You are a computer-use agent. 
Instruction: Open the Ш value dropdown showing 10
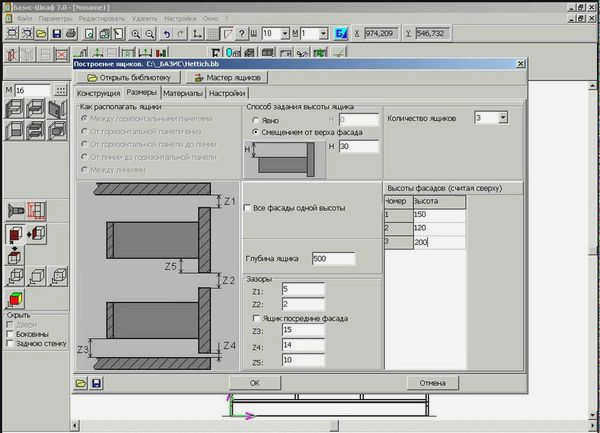(x=285, y=34)
